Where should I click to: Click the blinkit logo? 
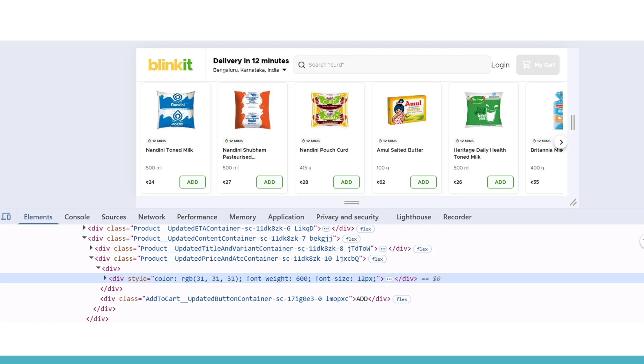170,65
